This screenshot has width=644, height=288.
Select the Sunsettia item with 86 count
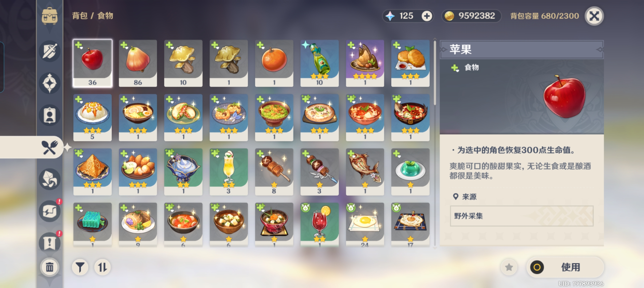pos(138,63)
